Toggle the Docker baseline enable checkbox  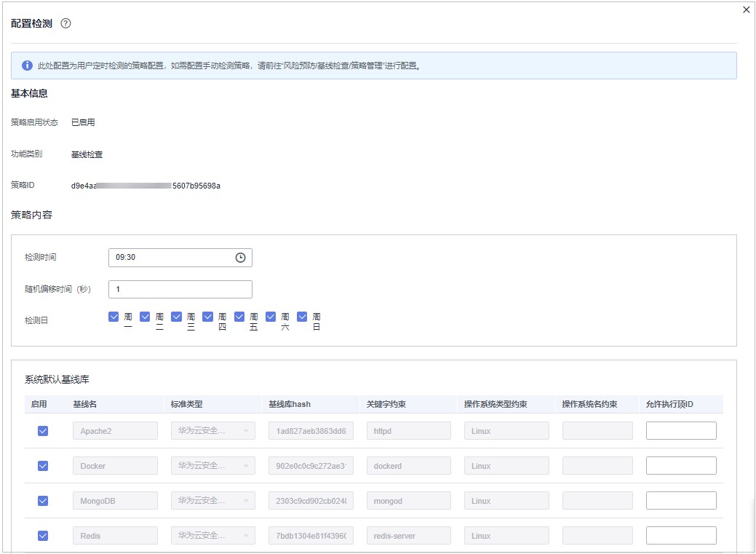43,466
